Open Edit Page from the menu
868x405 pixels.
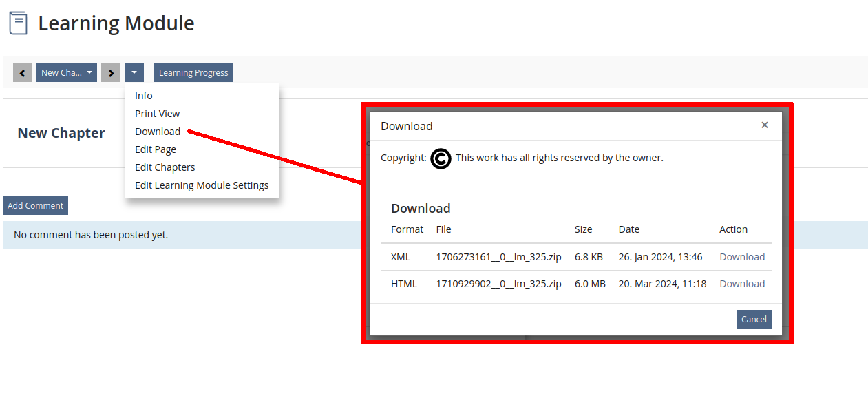pos(156,149)
